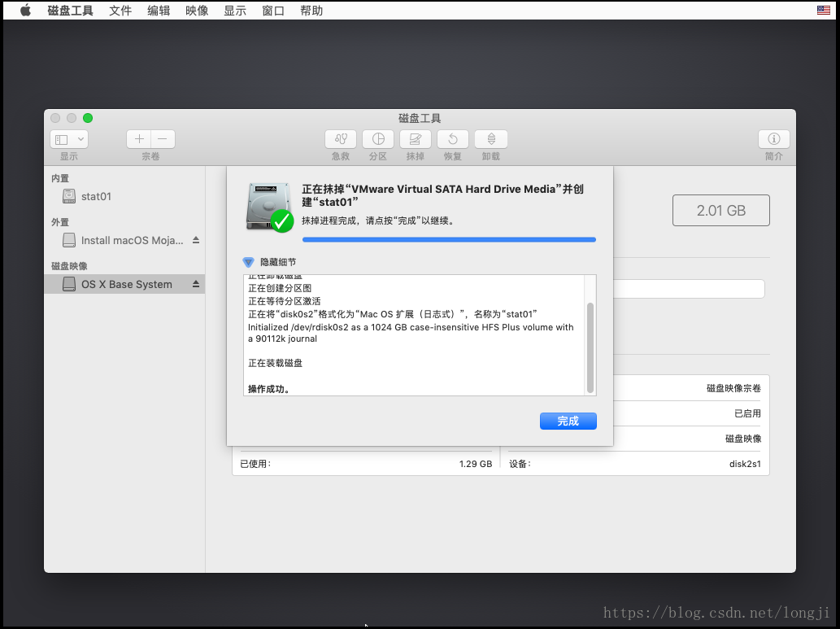The width and height of the screenshot is (840, 629).
Task: Click the Unmount (卸载) toolbar icon
Action: 490,139
